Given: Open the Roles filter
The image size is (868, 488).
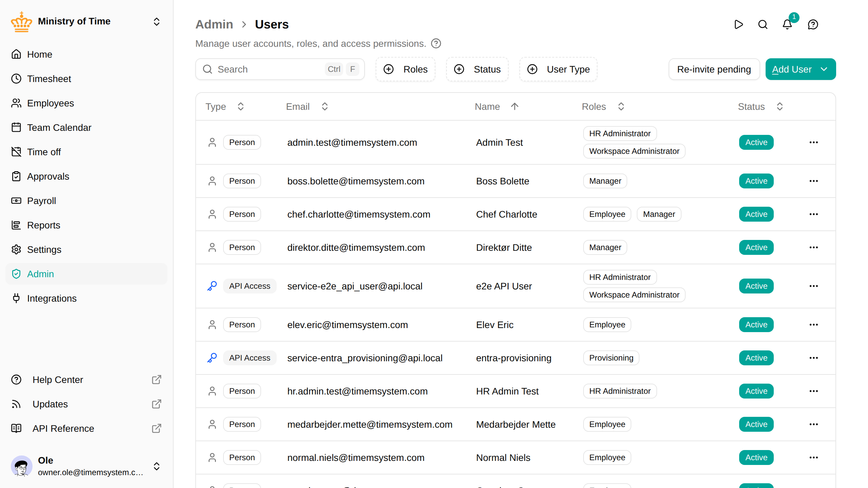Looking at the screenshot, I should coord(406,69).
